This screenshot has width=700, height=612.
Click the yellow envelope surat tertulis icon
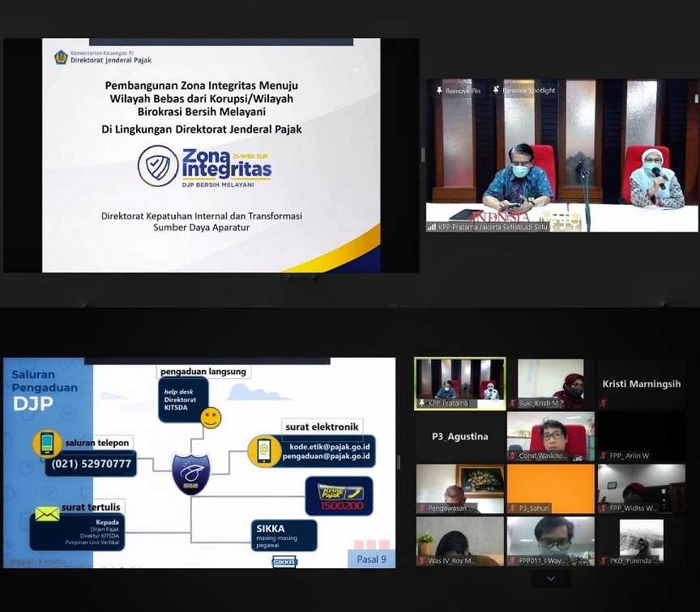tap(47, 514)
